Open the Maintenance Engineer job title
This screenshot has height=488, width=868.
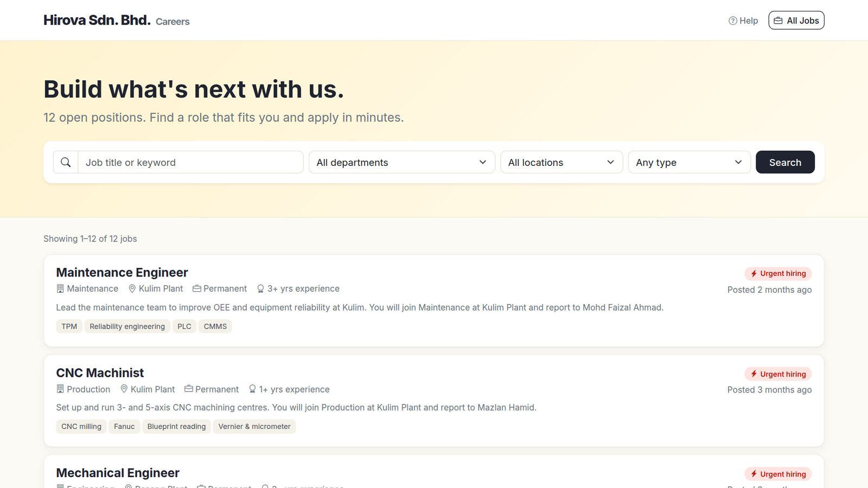click(x=122, y=272)
